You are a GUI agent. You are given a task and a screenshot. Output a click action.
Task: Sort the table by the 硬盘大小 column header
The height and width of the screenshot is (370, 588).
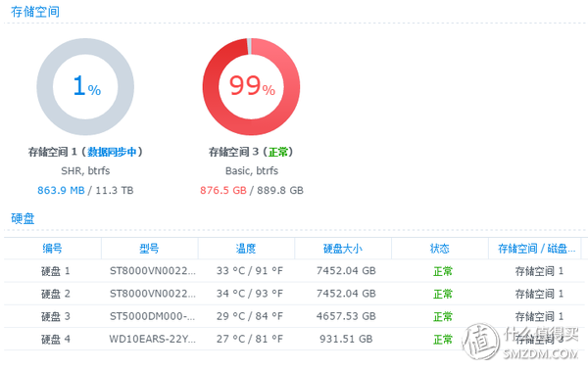(x=343, y=249)
